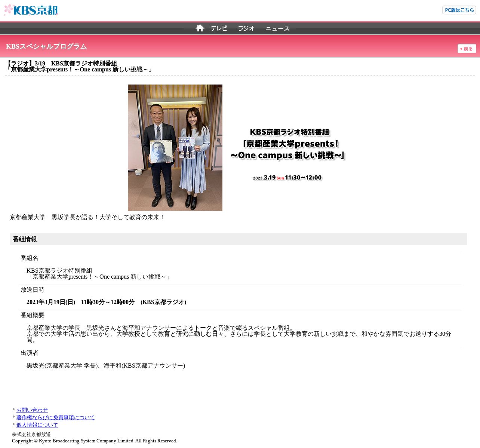480x448 pixels.
Task: Click the PC版はこちら button
Action: (x=459, y=10)
